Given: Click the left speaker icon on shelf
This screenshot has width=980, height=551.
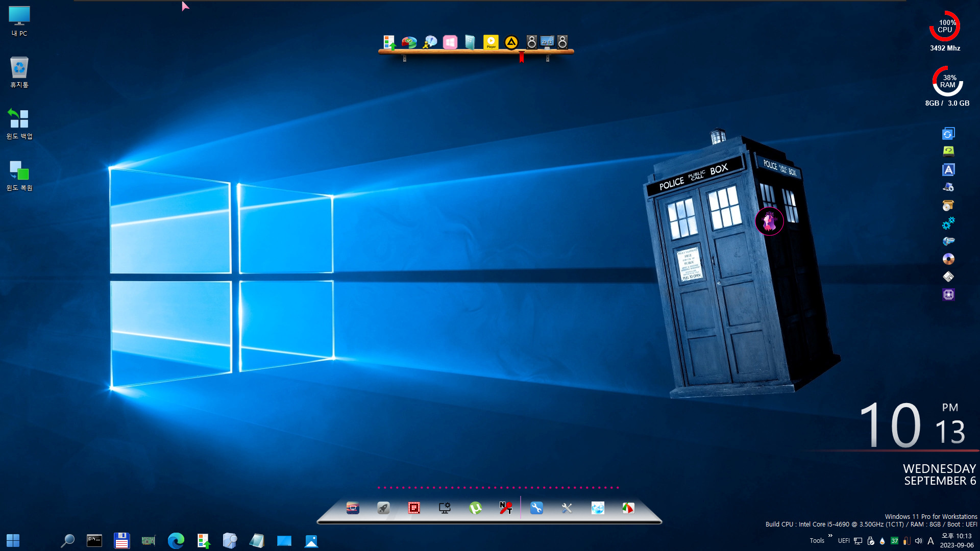Looking at the screenshot, I should (531, 42).
